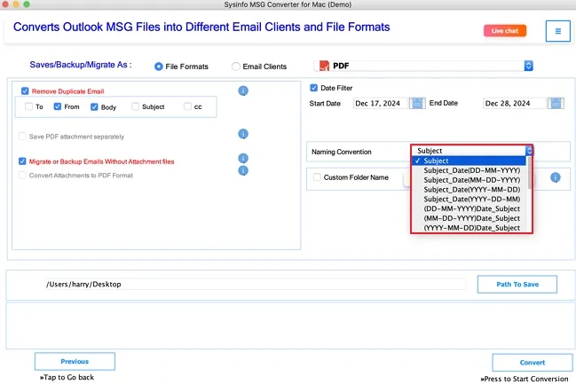Click info icon beside Convert Attachments to PDF
576x392 pixels.
pyautogui.click(x=243, y=170)
